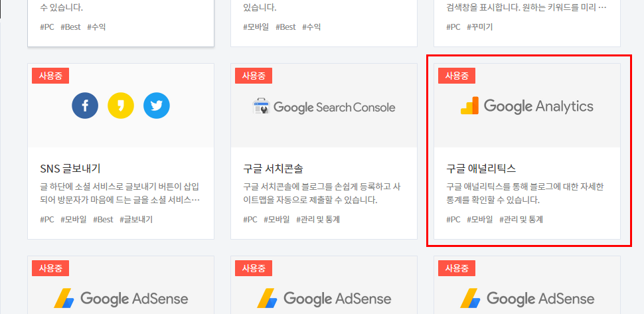Viewport: 644px width, 314px height.
Task: Click #모바일 tag on 구글 서치콘솔 card
Action: click(x=276, y=220)
